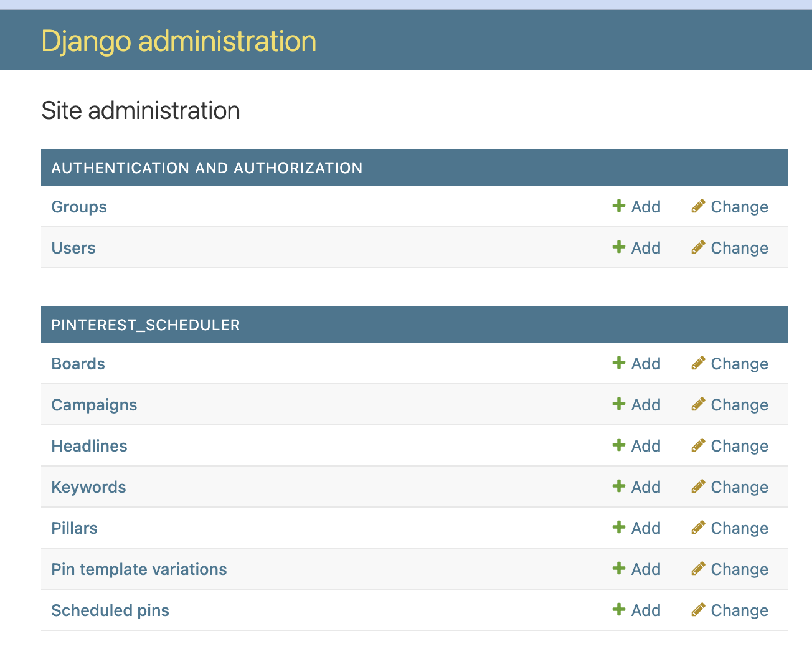Click the Change text for Pillars
Viewport: 812px width, 659px height.
[x=739, y=528]
